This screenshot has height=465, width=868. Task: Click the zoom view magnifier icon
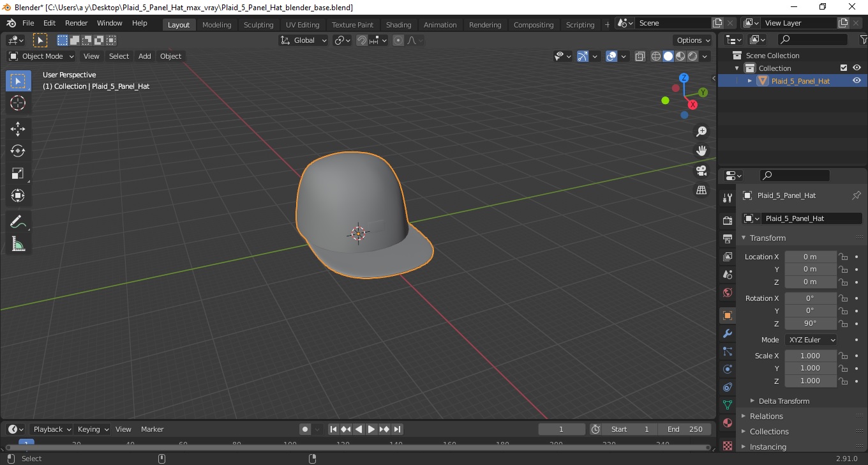[x=701, y=131]
